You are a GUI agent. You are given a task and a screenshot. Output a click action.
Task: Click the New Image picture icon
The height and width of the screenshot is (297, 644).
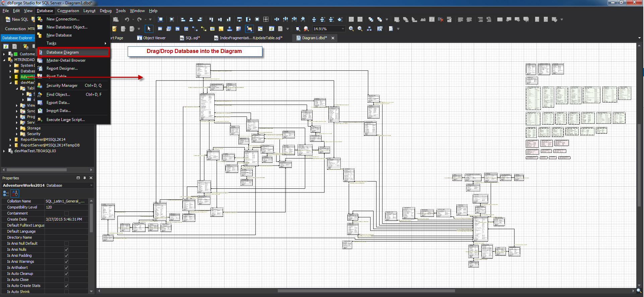(239, 29)
